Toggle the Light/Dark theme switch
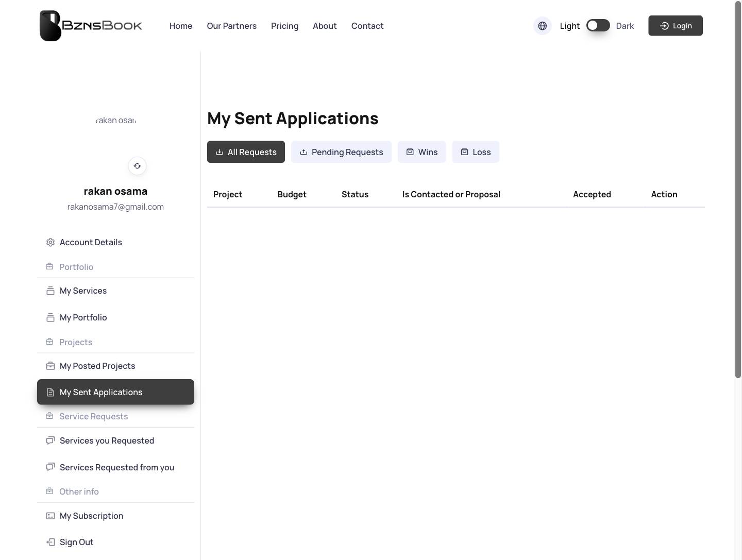This screenshot has height=560, width=742. point(598,25)
